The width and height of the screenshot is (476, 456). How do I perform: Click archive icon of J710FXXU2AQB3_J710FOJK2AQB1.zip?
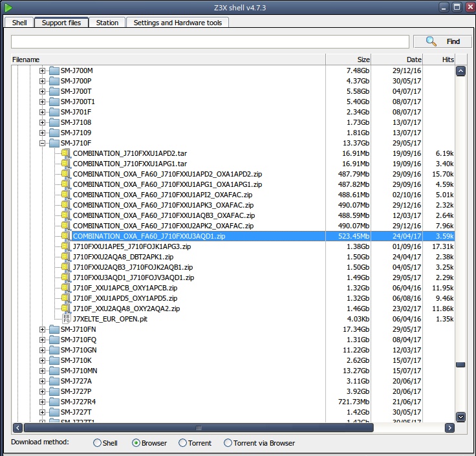[x=65, y=267]
